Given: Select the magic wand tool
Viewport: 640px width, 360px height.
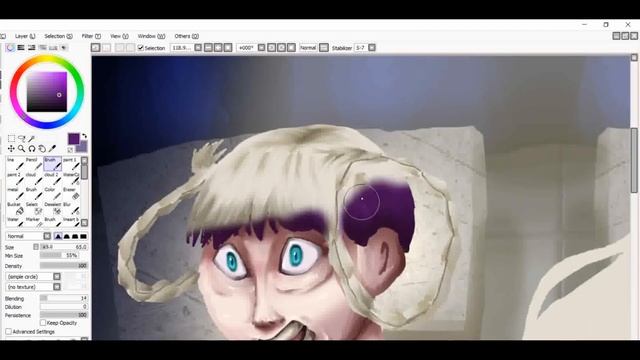Looking at the screenshot, I should pyautogui.click(x=32, y=139).
